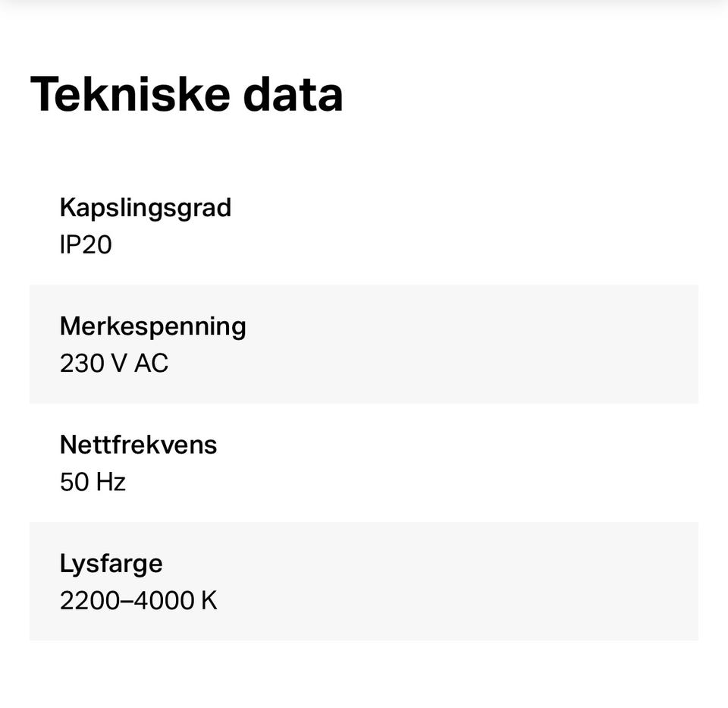
Task: Click the number 2200 in the color temperature
Action: point(89,601)
